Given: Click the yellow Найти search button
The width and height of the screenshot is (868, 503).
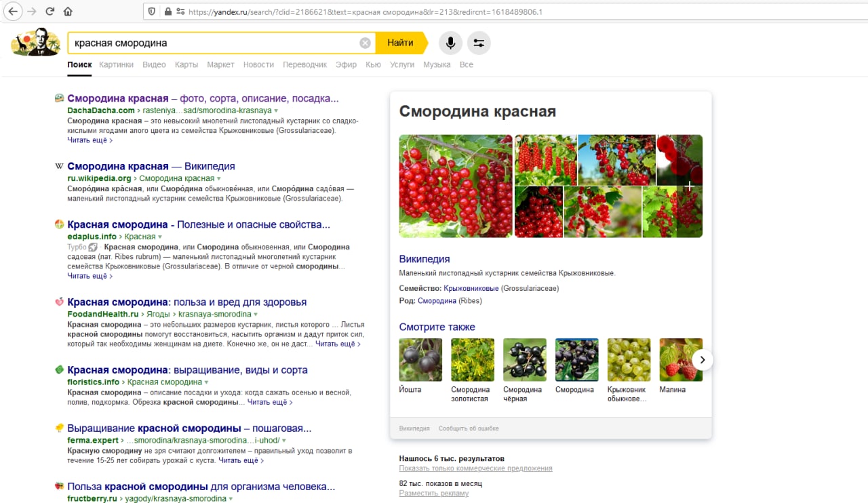Looking at the screenshot, I should coord(401,43).
